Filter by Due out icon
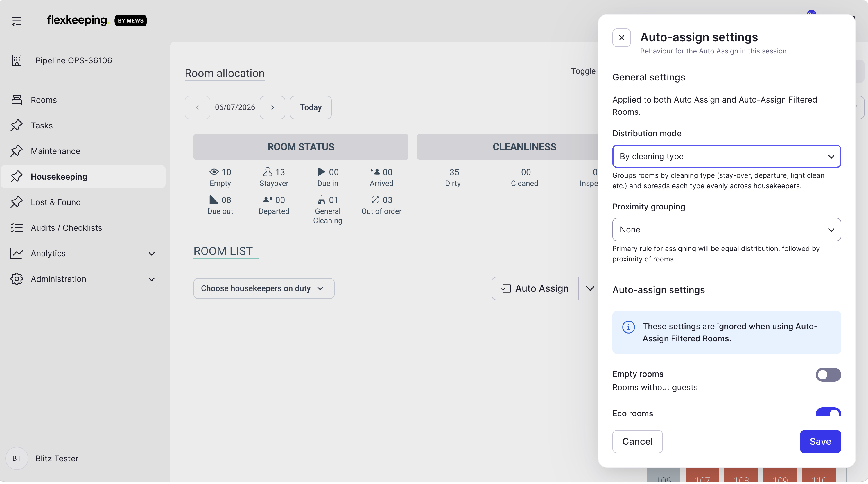This screenshot has height=484, width=868. pos(214,200)
